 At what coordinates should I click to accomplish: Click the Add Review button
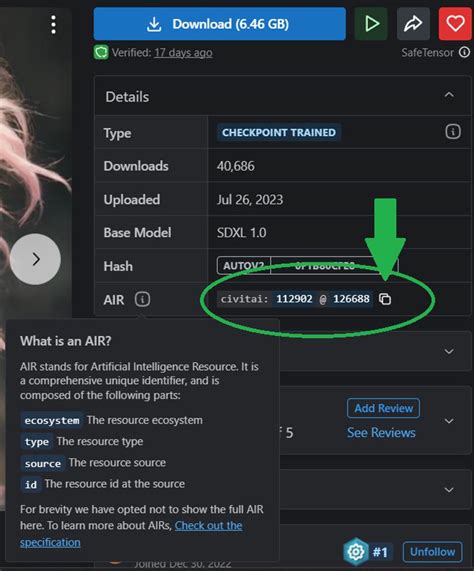click(x=383, y=408)
